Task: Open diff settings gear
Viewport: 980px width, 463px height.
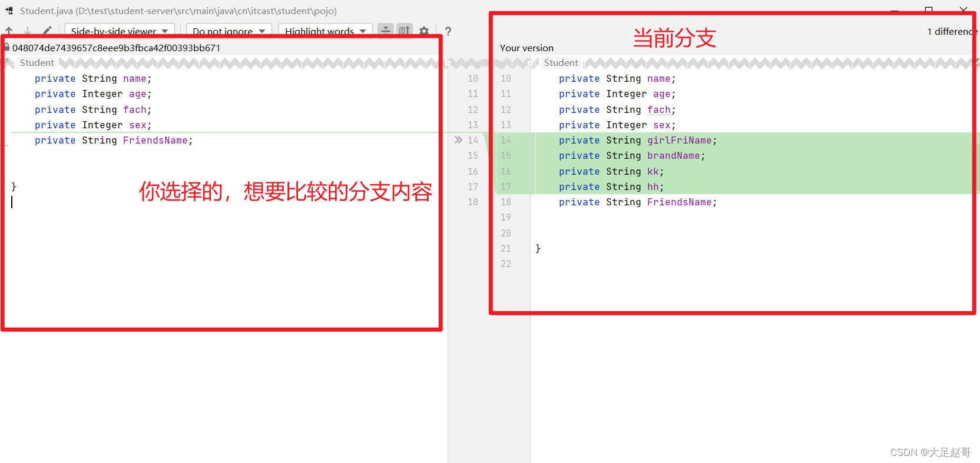Action: pos(424,31)
